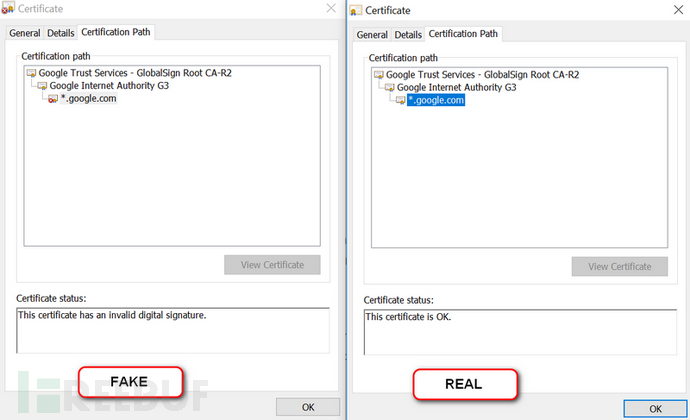Screen dimensions: 690x420
Task: Click root certificate icon in fake window tree
Action: (x=31, y=73)
